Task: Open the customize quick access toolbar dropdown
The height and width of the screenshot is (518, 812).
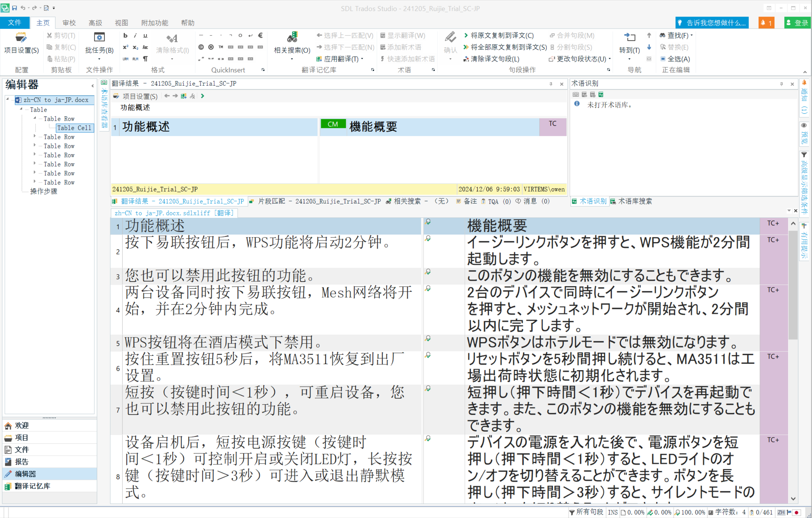Action: pos(54,8)
